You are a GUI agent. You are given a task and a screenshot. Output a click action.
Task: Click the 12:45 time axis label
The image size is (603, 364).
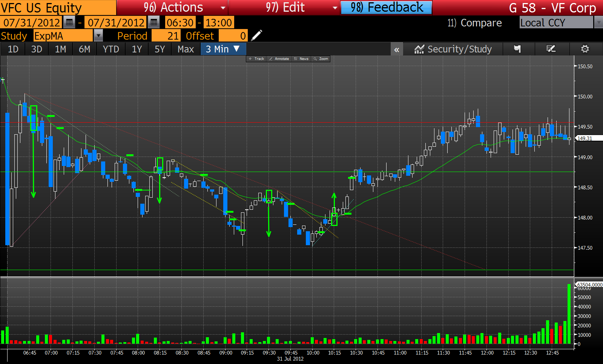552,353
